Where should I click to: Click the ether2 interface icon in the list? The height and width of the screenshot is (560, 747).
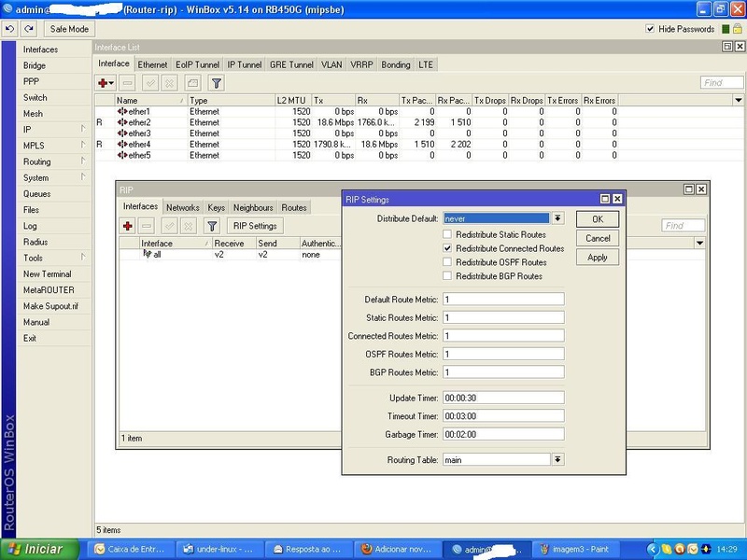(x=122, y=122)
